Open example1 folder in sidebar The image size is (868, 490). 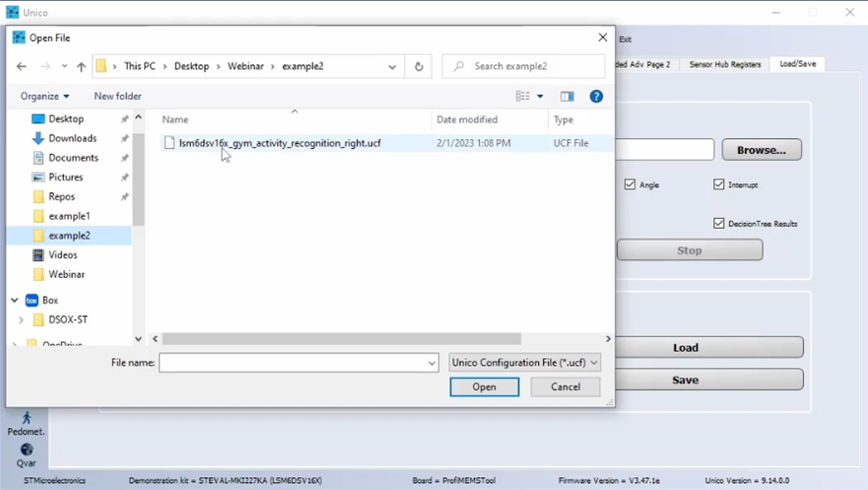69,216
